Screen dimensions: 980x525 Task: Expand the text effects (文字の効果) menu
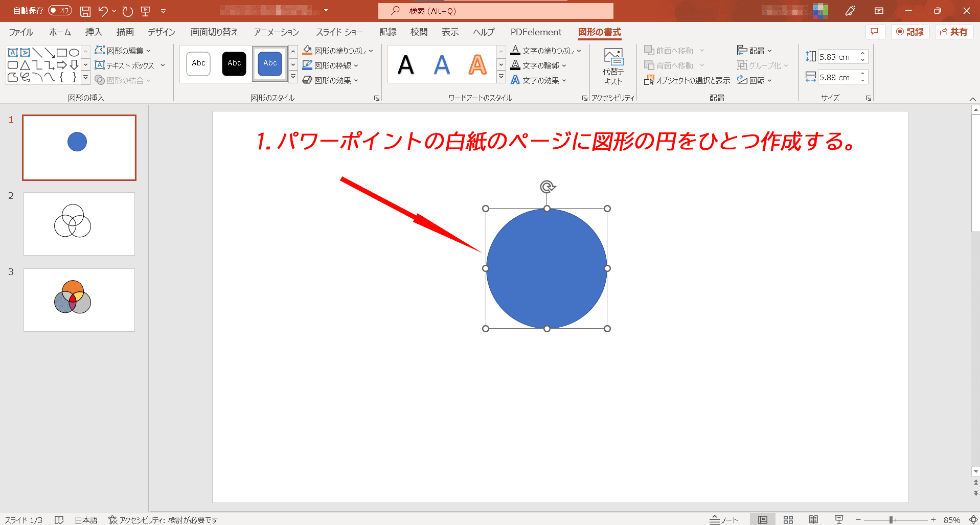[x=563, y=81]
